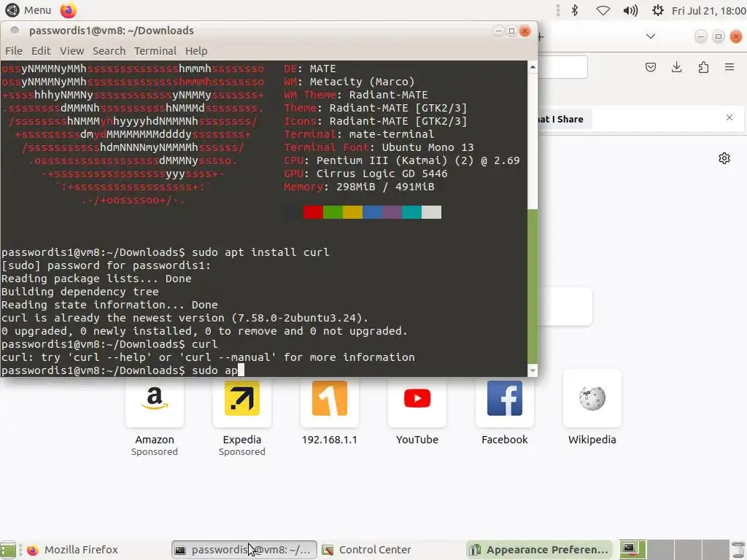Screen dimensions: 747x560
Task: Launch Firefox from the top panel icon
Action: tap(68, 10)
